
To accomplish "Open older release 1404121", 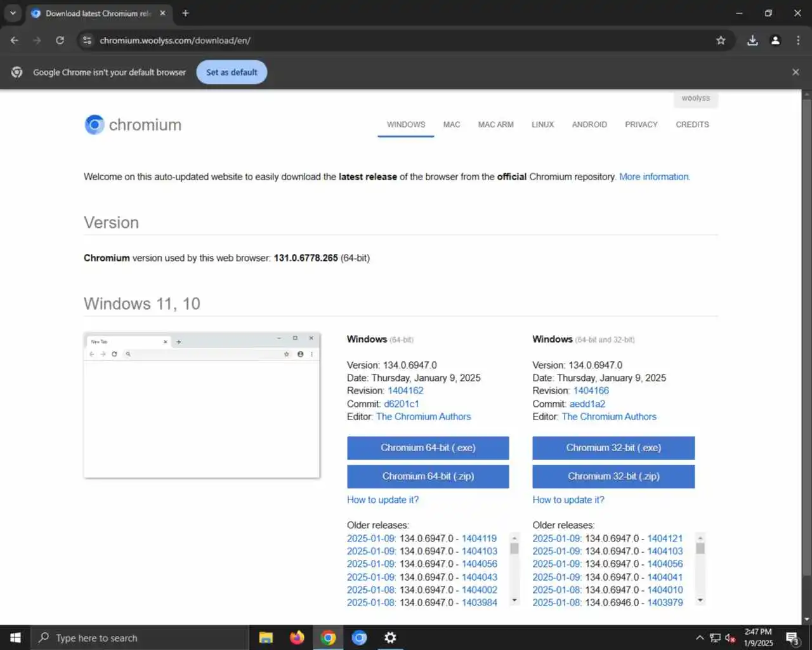I will click(665, 538).
